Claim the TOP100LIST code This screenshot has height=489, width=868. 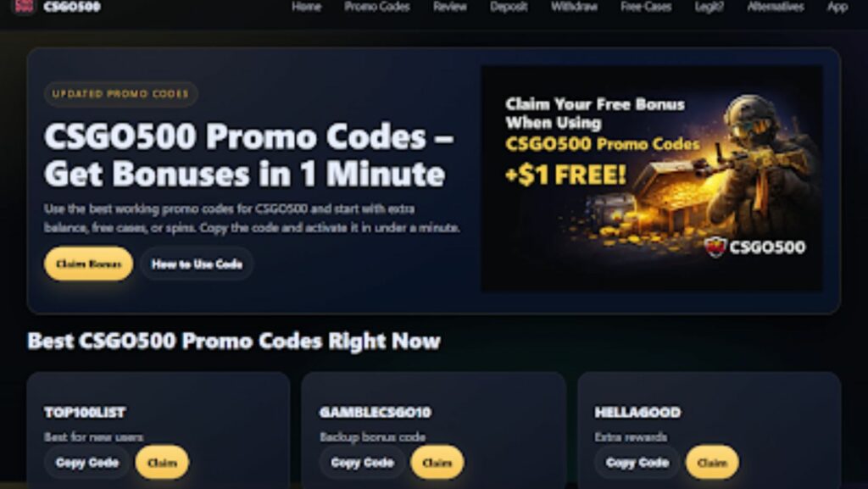pos(162,463)
